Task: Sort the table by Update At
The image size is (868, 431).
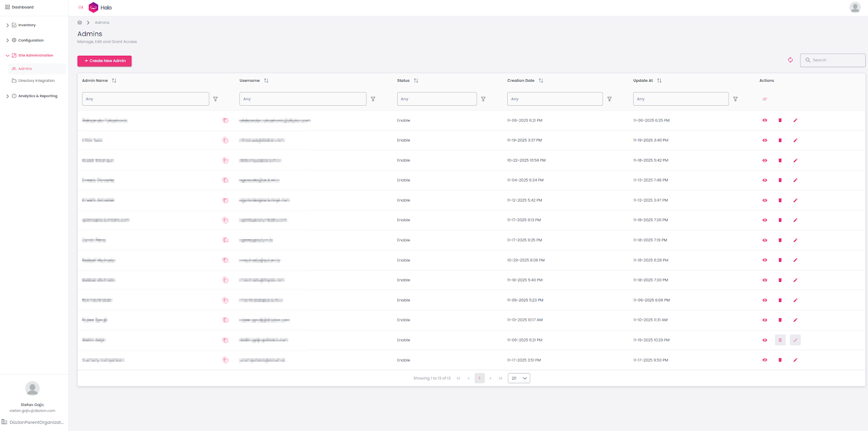Action: coord(659,81)
